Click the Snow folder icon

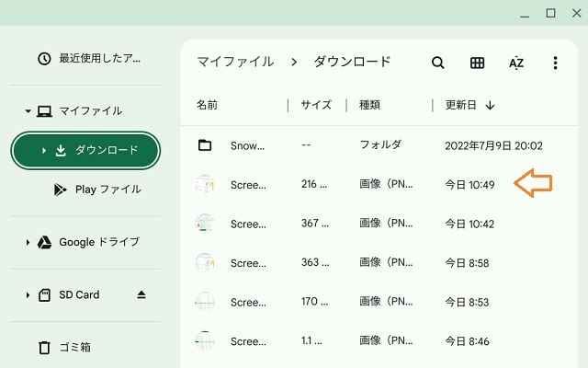(205, 145)
